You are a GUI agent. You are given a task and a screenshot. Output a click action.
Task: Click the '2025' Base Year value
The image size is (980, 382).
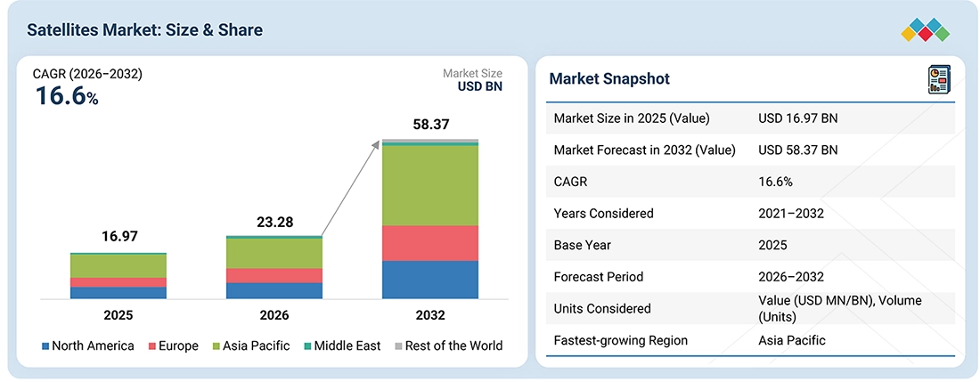[x=772, y=245]
